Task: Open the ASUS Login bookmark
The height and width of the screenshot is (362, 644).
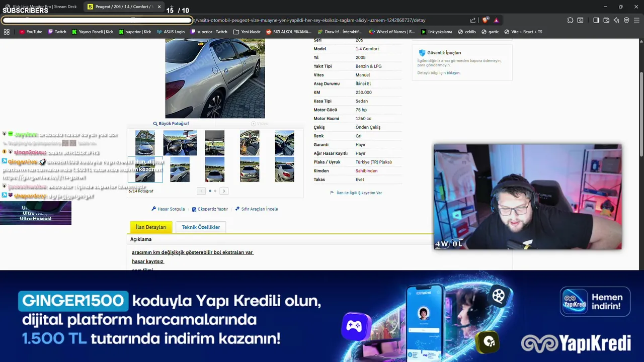Action: (x=171, y=32)
